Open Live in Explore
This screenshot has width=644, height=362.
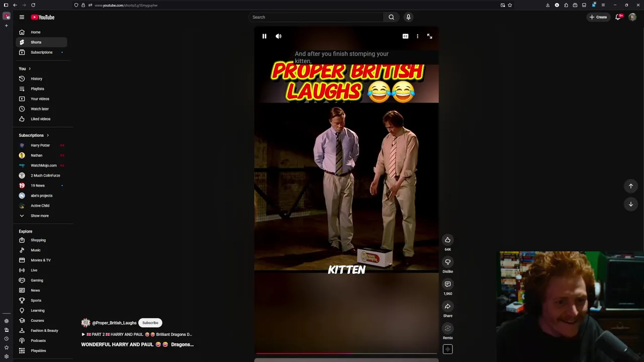pyautogui.click(x=42, y=270)
